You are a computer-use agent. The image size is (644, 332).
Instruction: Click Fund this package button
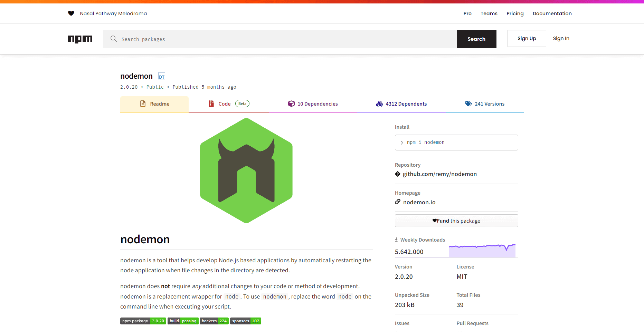[x=456, y=221]
